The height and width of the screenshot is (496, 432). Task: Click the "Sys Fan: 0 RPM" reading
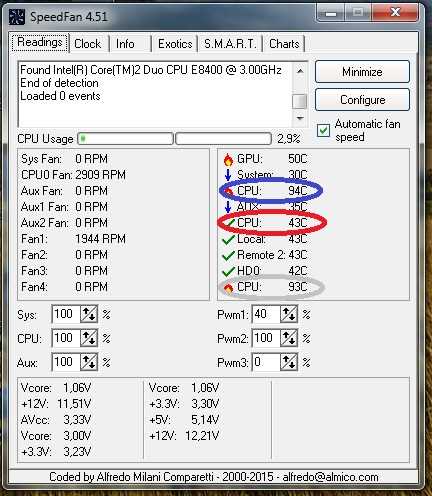[64, 159]
